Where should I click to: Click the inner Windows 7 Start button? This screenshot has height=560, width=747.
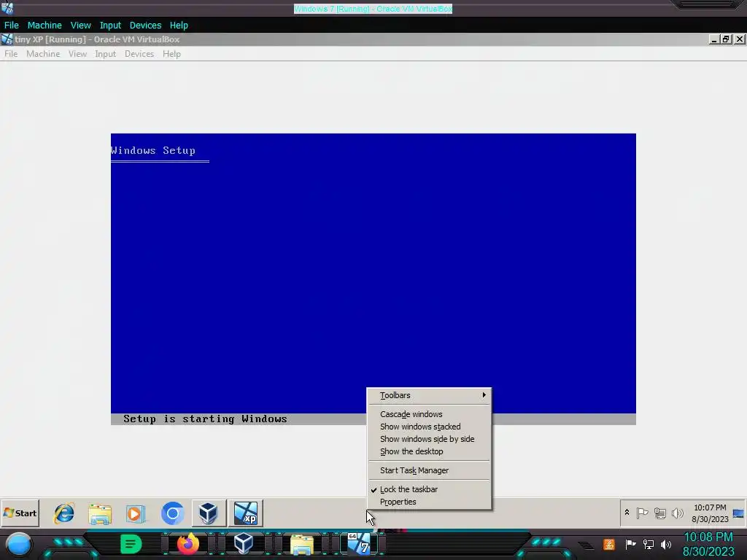(20, 513)
